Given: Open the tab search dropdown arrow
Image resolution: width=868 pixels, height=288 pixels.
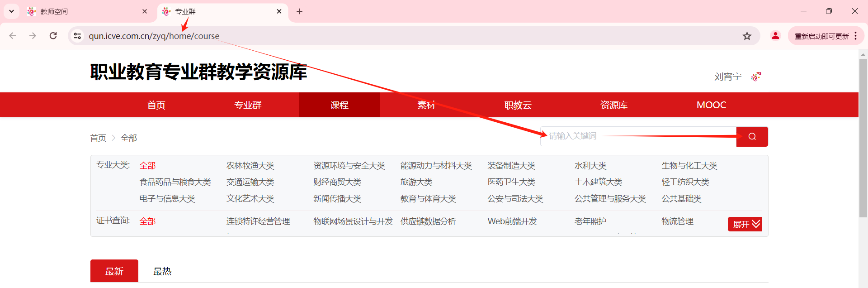Looking at the screenshot, I should (x=12, y=11).
